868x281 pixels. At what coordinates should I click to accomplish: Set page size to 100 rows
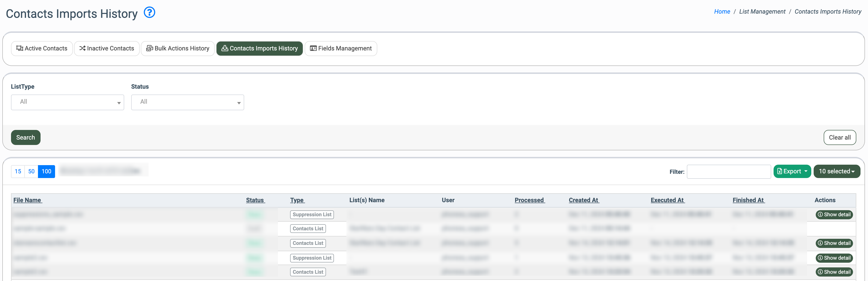point(46,171)
